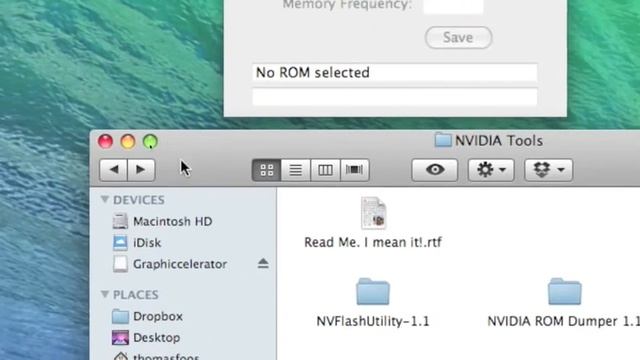Collapse the PLACES sidebar section
The width and height of the screenshot is (640, 360).
point(104,294)
